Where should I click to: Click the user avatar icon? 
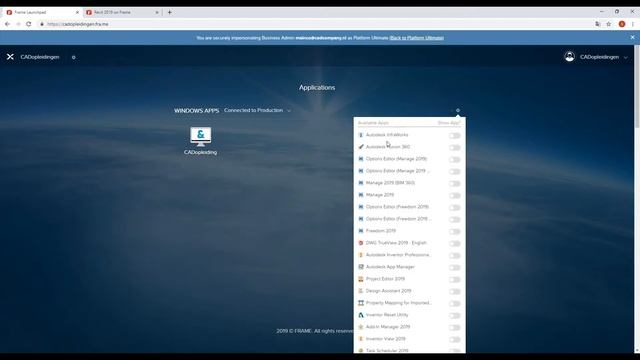click(x=569, y=57)
